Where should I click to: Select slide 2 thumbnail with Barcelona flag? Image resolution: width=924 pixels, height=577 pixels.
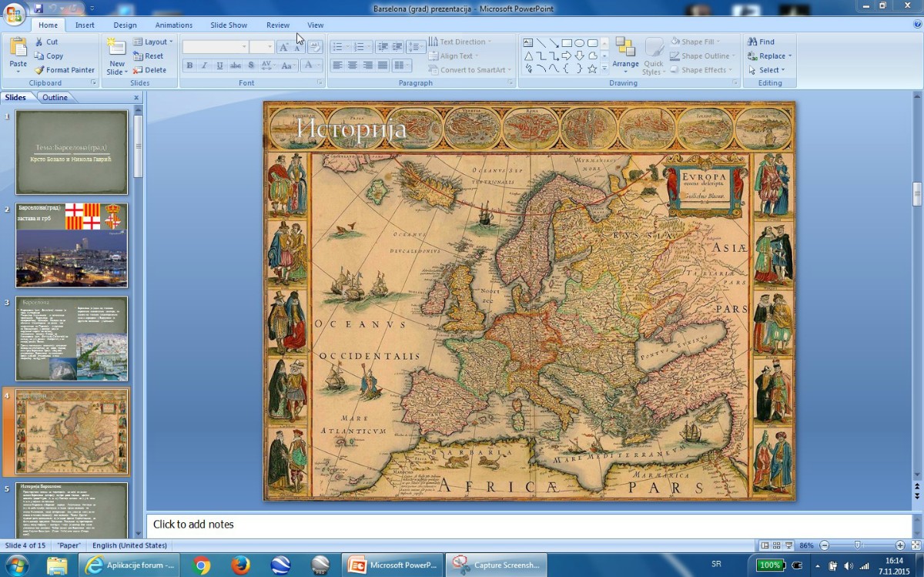click(x=72, y=245)
